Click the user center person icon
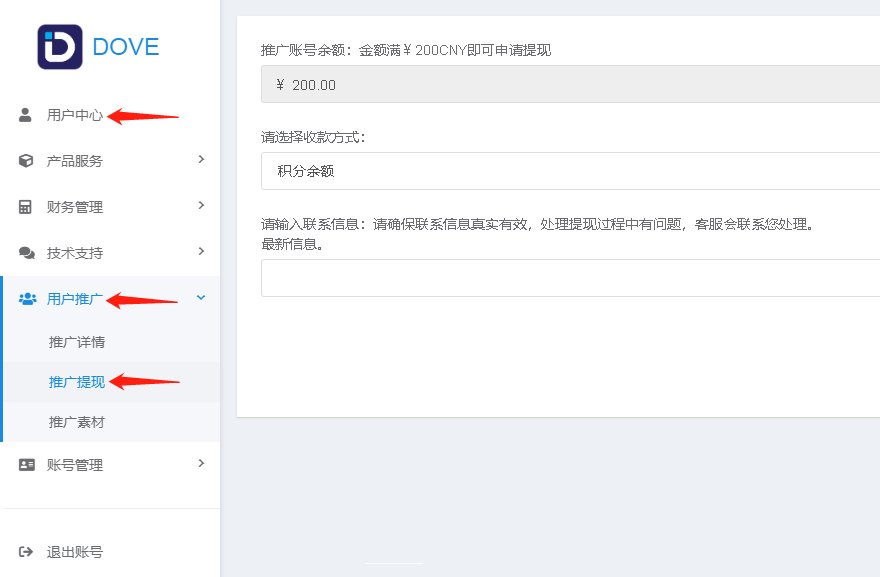Screen dimensions: 880x577 click(26, 115)
